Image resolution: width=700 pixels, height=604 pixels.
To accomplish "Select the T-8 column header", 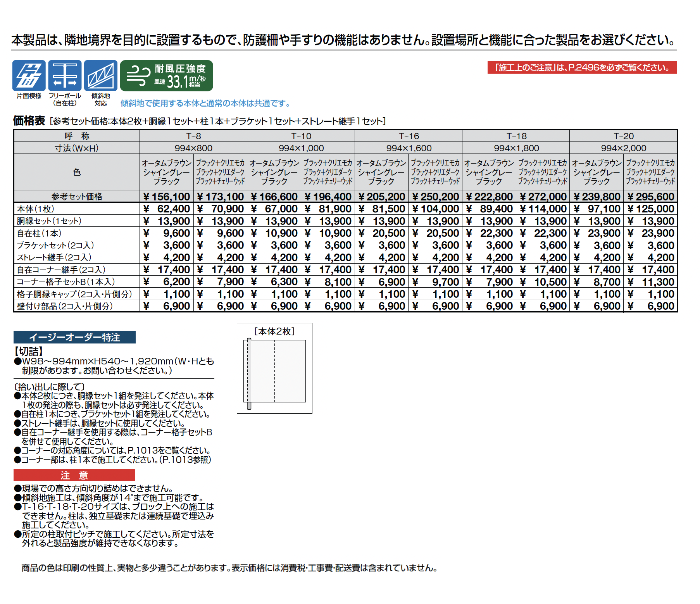I will 193,136.
